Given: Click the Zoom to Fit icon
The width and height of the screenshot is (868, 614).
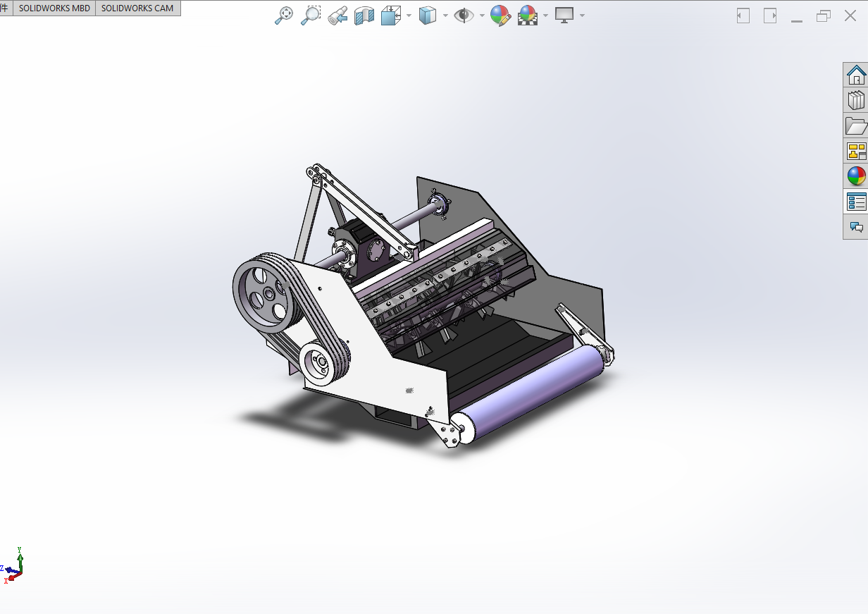Looking at the screenshot, I should (283, 16).
